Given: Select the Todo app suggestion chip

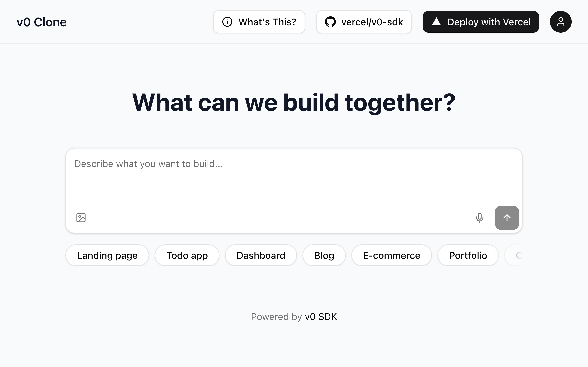Looking at the screenshot, I should (x=187, y=255).
